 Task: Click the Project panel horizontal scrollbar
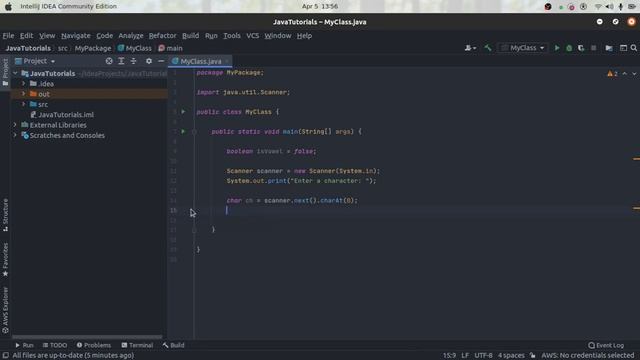click(x=87, y=337)
